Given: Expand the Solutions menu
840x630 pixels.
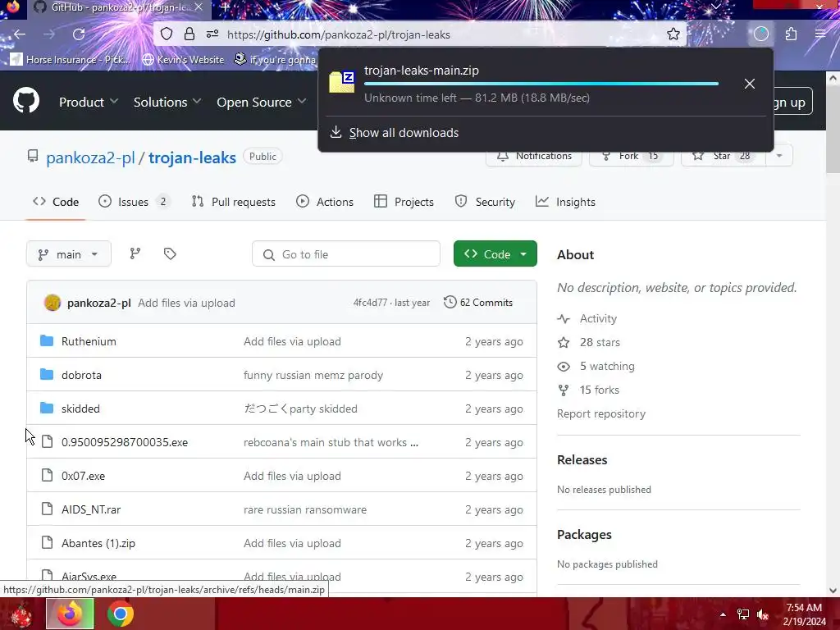Looking at the screenshot, I should [167, 102].
